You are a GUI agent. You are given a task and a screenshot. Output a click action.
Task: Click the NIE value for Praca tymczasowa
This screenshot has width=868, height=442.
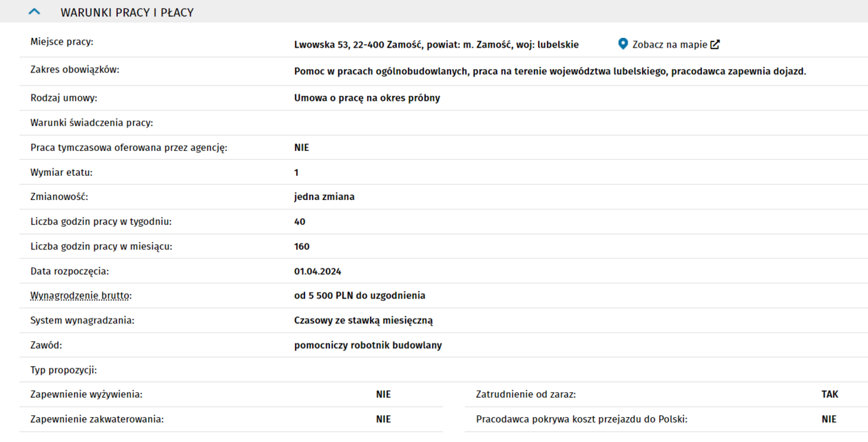pos(302,148)
